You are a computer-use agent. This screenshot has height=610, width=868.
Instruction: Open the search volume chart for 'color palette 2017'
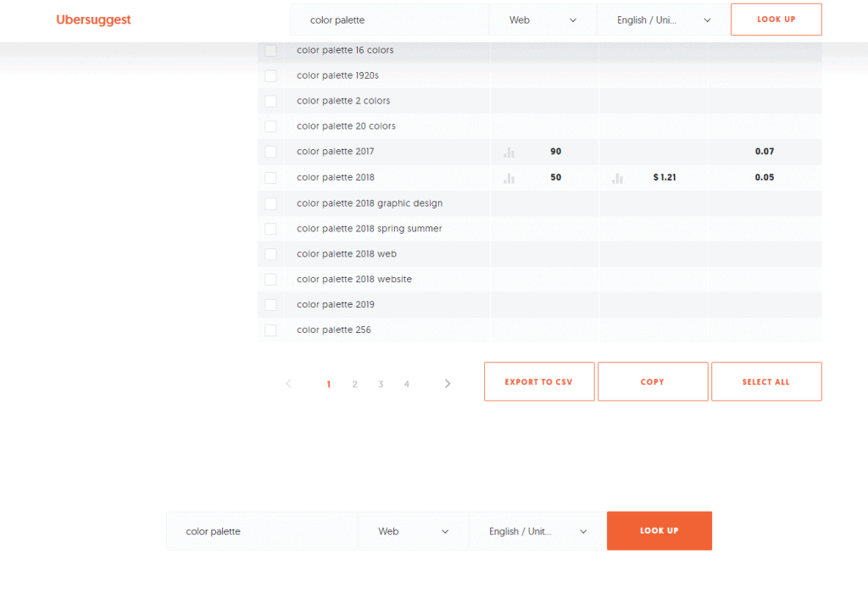508,152
